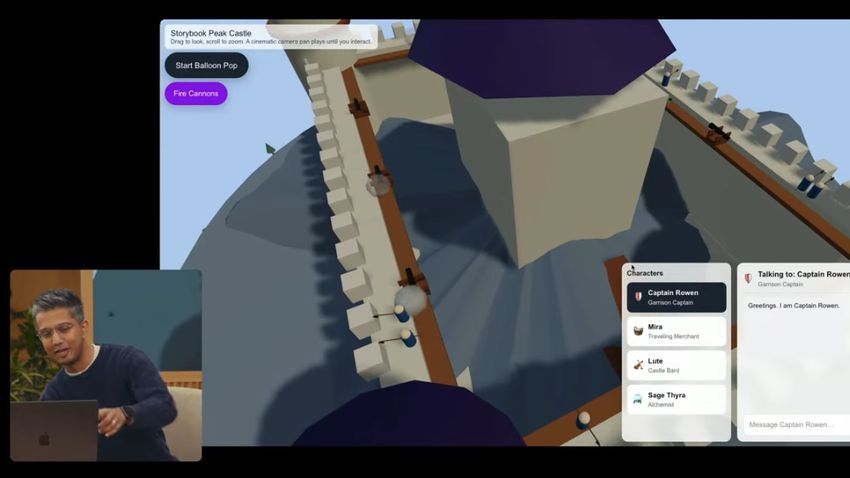Screen dimensions: 850x478
Task: Pick the Alchemist subtitle under Sage Thyra
Action: point(663,405)
